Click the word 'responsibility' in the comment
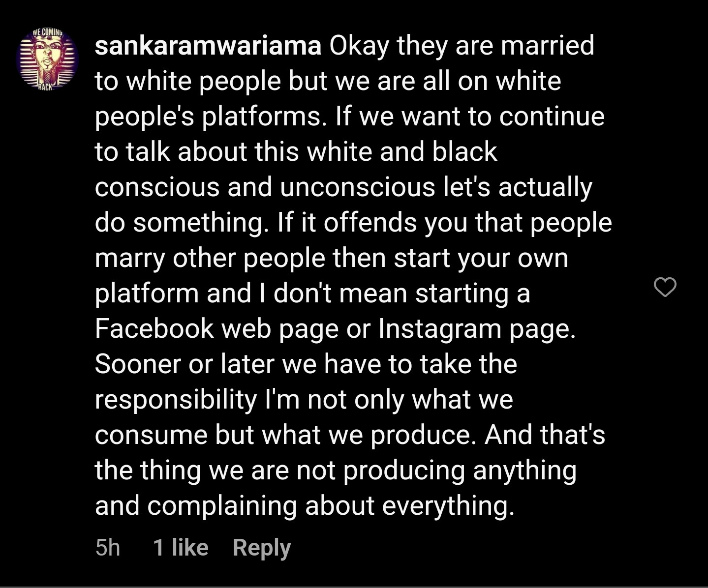The width and height of the screenshot is (708, 588). [176, 399]
